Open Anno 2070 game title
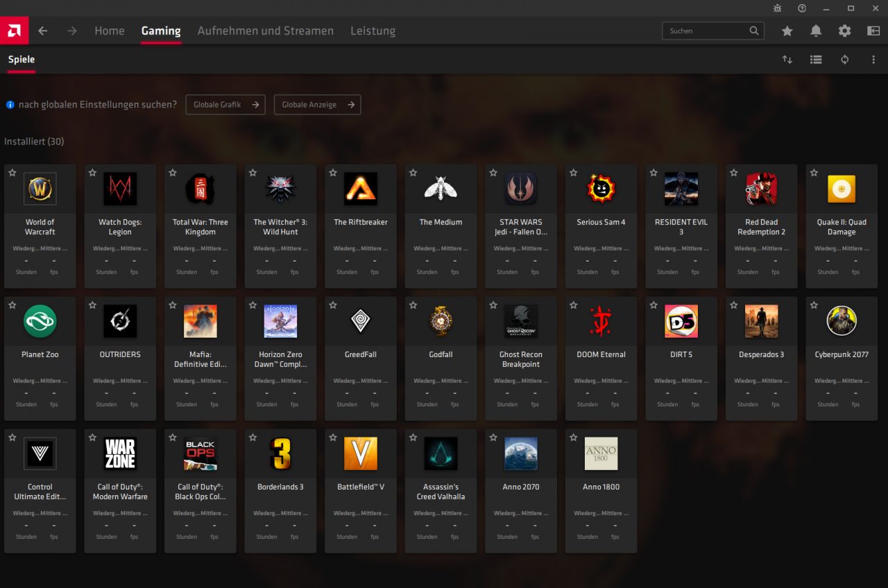Screen dimensions: 888x588 coord(521,487)
